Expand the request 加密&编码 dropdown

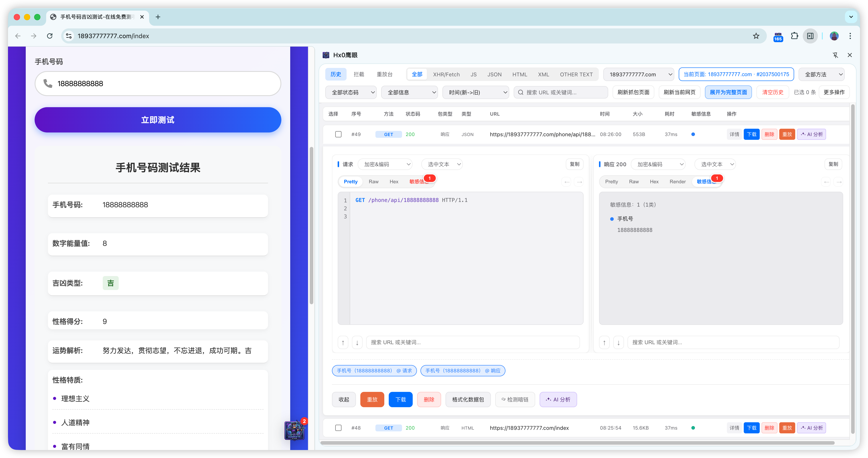(385, 164)
